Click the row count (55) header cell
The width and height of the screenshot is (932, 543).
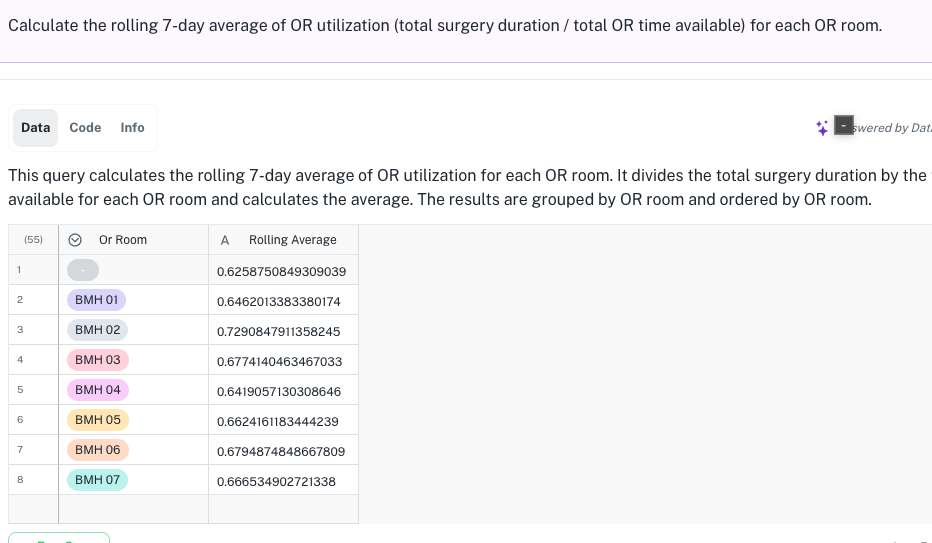point(33,240)
